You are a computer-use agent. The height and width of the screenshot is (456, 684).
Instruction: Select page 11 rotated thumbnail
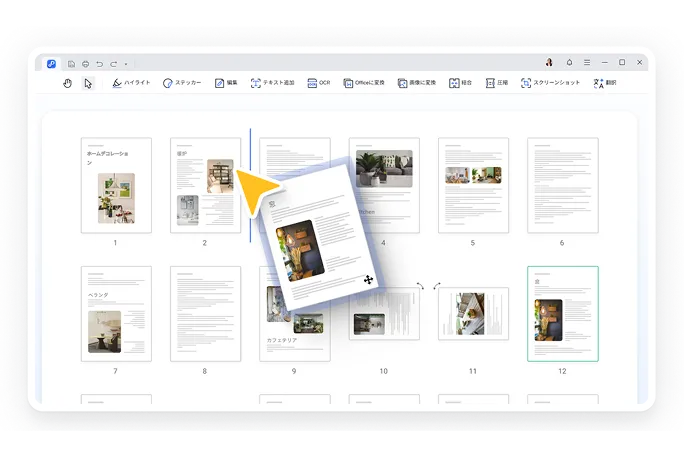473,314
